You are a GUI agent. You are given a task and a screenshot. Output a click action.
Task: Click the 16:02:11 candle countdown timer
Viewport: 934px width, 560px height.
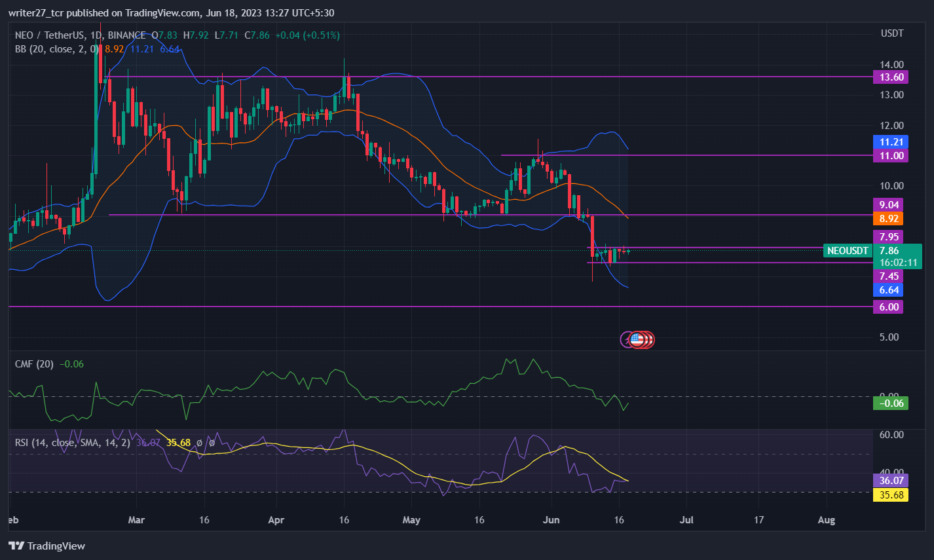899,263
